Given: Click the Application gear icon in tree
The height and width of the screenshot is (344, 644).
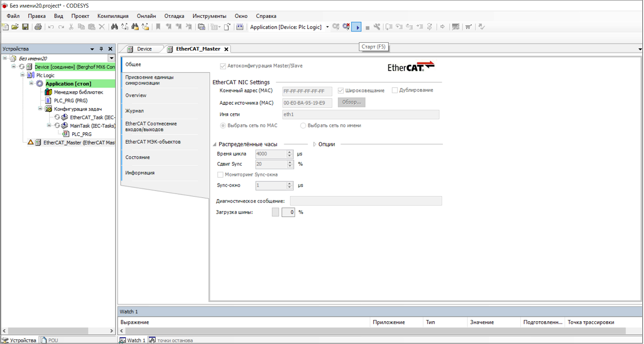Looking at the screenshot, I should pos(40,84).
